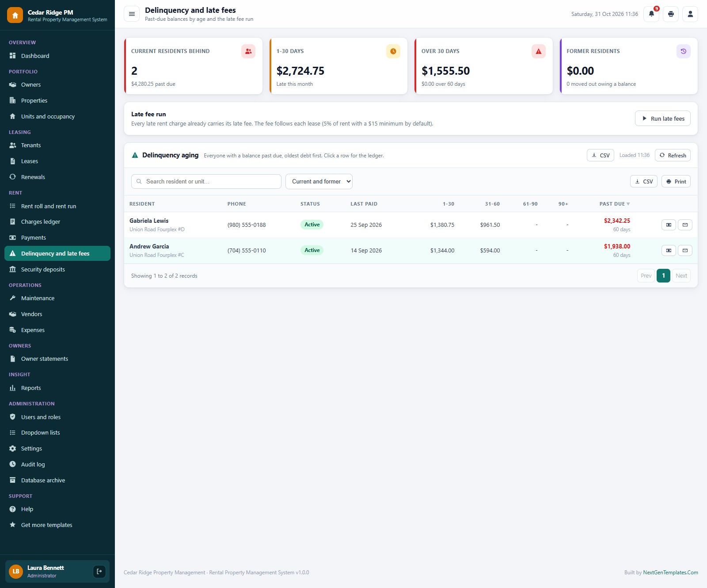Click the clock icon on 1-30 Days card
Image resolution: width=707 pixels, height=588 pixels.
[x=393, y=51]
